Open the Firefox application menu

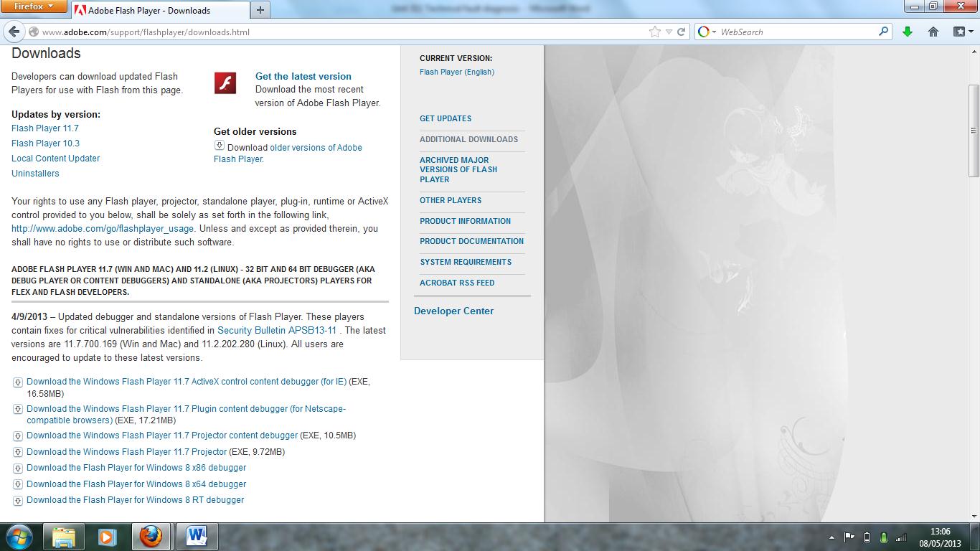click(34, 6)
